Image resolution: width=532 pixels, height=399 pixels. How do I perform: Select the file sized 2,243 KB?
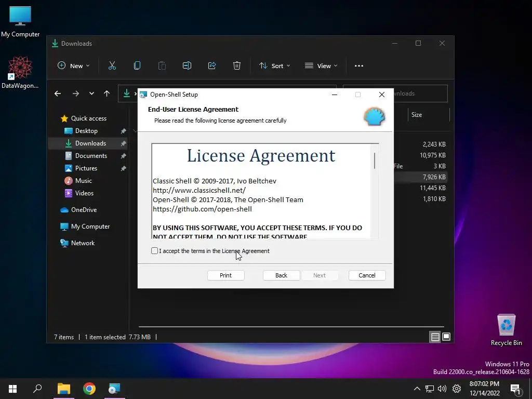[x=434, y=144]
